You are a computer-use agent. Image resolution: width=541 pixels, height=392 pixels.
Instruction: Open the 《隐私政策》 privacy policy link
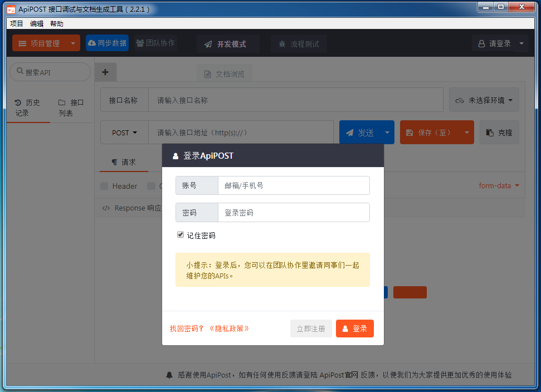pos(229,329)
